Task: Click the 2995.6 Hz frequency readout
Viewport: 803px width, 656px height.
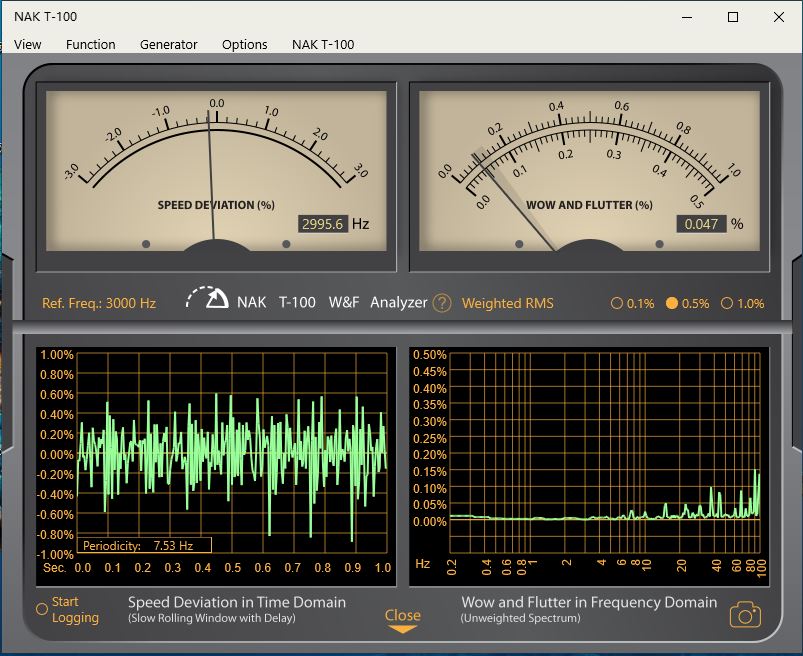Action: pyautogui.click(x=323, y=224)
